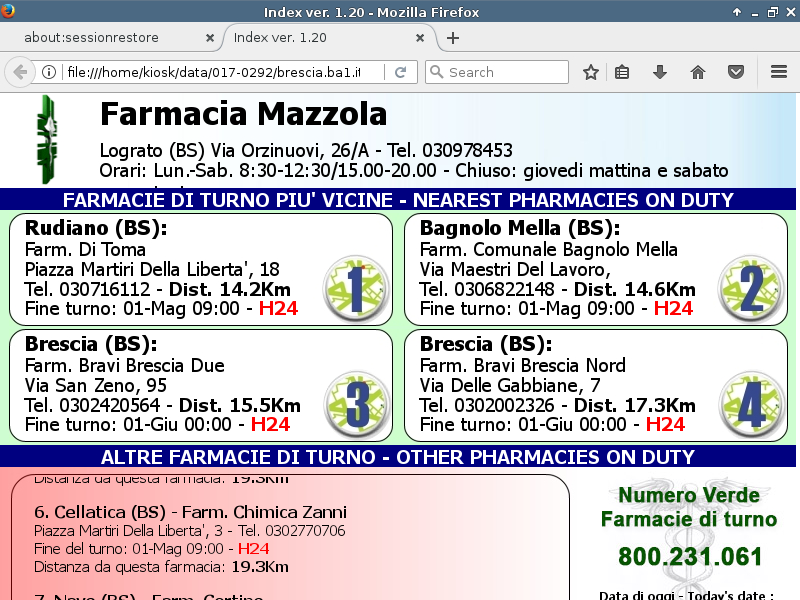Reload the current page
This screenshot has height=600, width=800.
pos(401,72)
